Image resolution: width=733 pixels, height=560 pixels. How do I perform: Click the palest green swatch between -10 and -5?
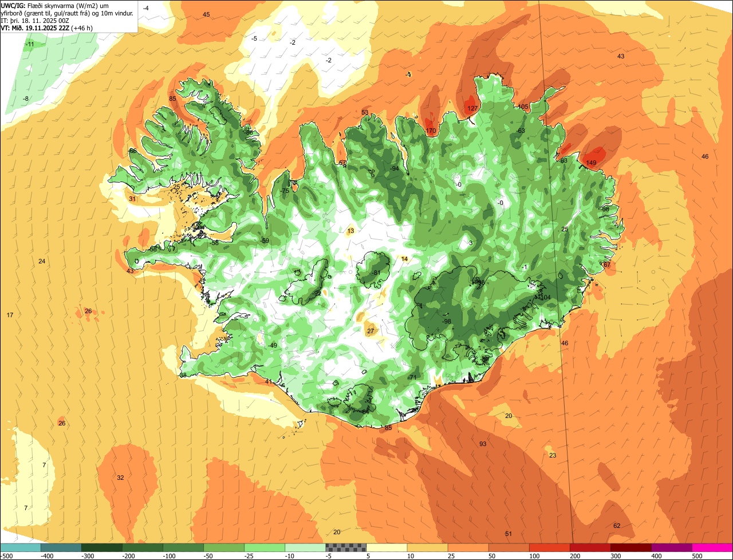(x=305, y=547)
